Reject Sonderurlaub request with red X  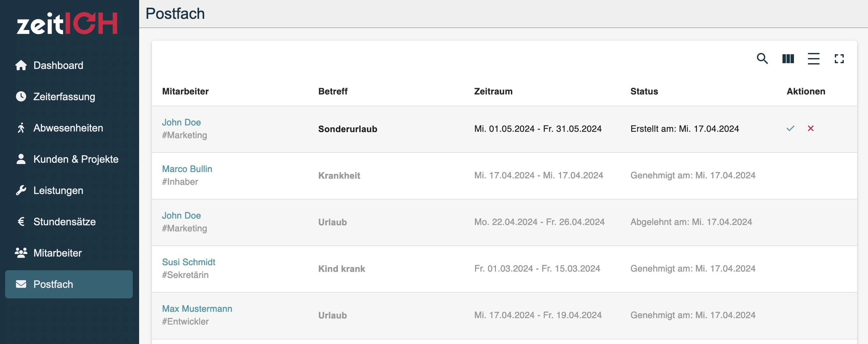click(x=810, y=128)
